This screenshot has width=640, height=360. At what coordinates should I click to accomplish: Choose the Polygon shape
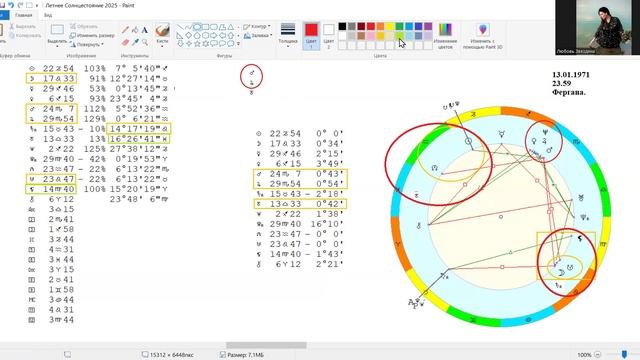tap(222, 27)
